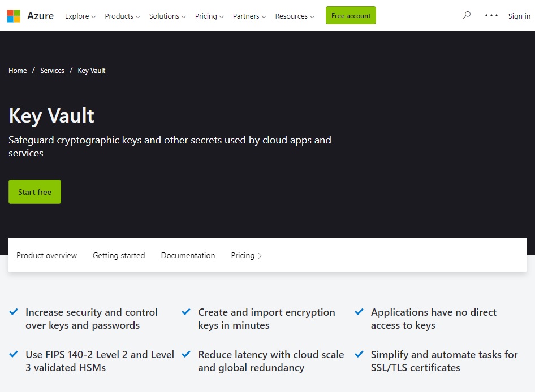Click checkmark beside Applications have no direct access
535x392 pixels.
[x=359, y=312]
